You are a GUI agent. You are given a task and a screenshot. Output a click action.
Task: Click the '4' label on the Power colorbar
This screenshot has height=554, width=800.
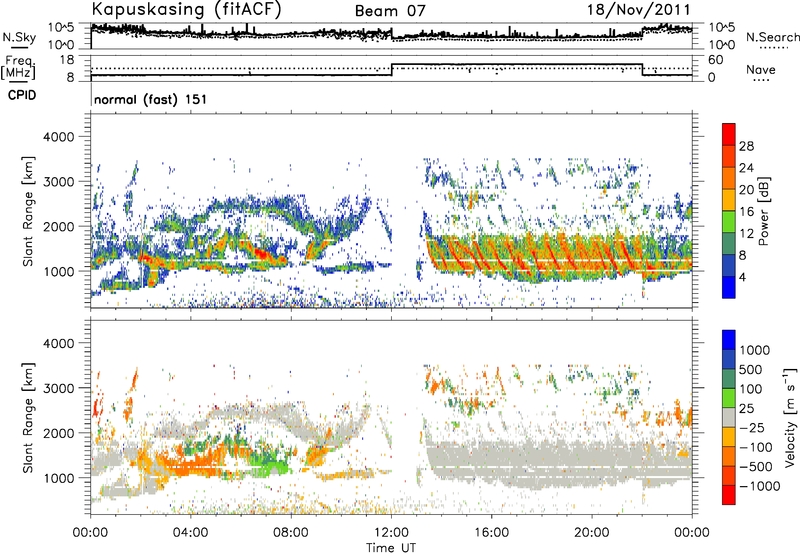(x=742, y=277)
